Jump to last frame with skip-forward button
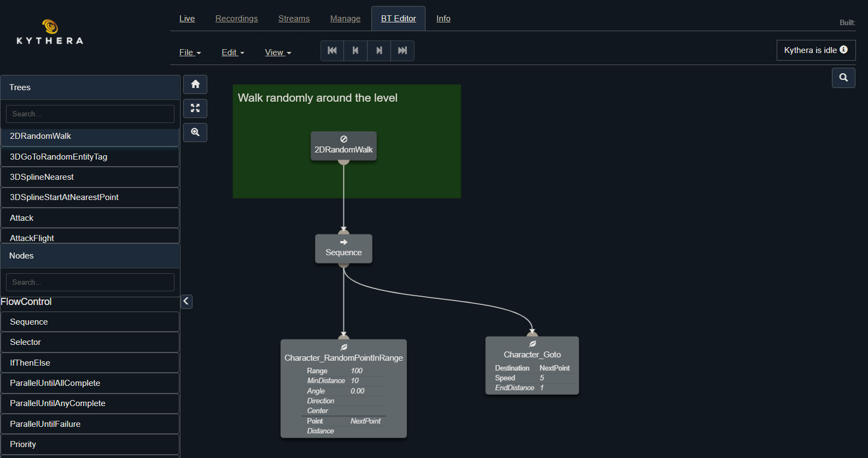This screenshot has width=868, height=458. (x=403, y=51)
